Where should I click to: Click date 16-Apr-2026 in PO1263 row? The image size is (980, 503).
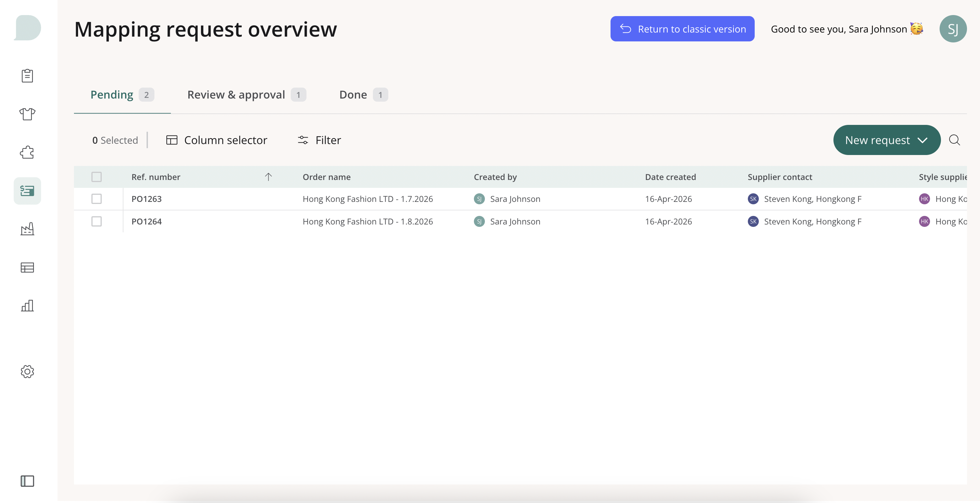tap(668, 199)
